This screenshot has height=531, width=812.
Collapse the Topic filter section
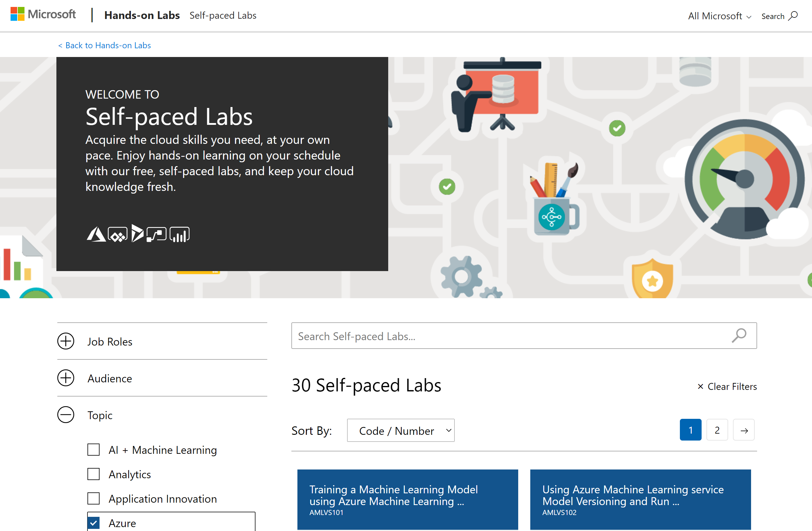66,415
